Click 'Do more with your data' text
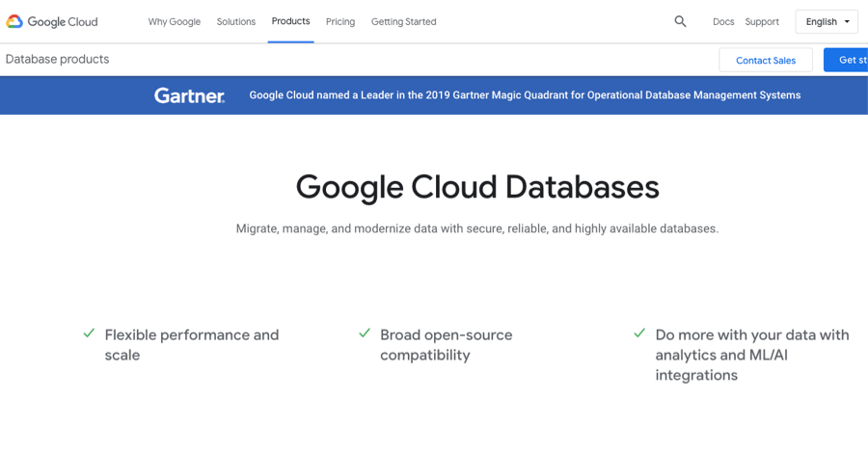Viewport: 868px width, 452px height. click(751, 355)
